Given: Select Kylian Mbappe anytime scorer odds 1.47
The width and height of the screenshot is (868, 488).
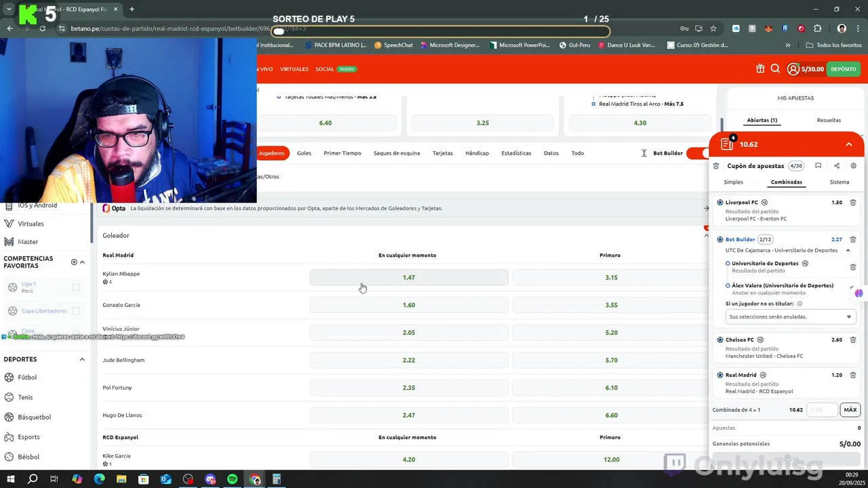Looking at the screenshot, I should (409, 277).
